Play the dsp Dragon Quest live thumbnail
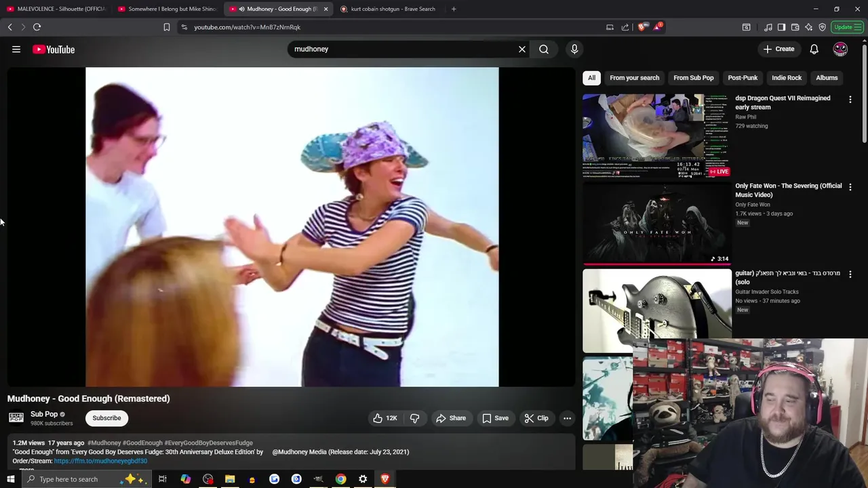 pos(656,136)
